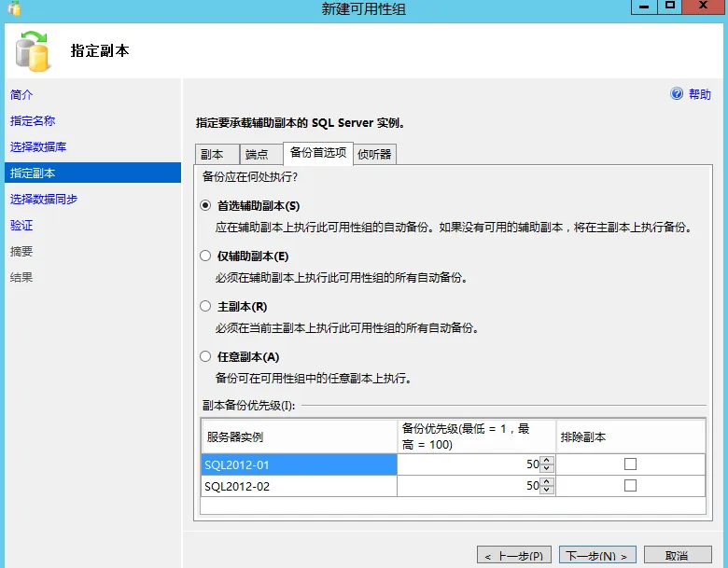728x568 pixels.
Task: Click priority value field for SQL2012-01
Action: [x=469, y=464]
